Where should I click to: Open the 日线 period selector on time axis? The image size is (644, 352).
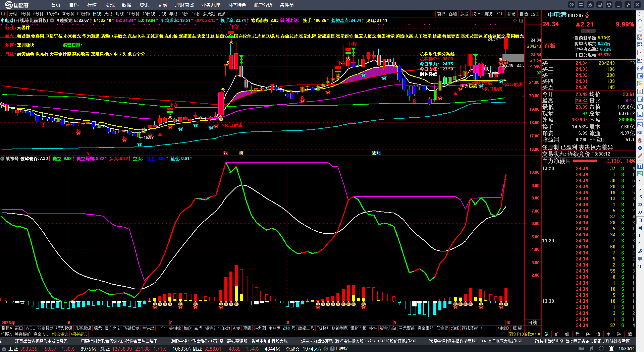pos(533,322)
